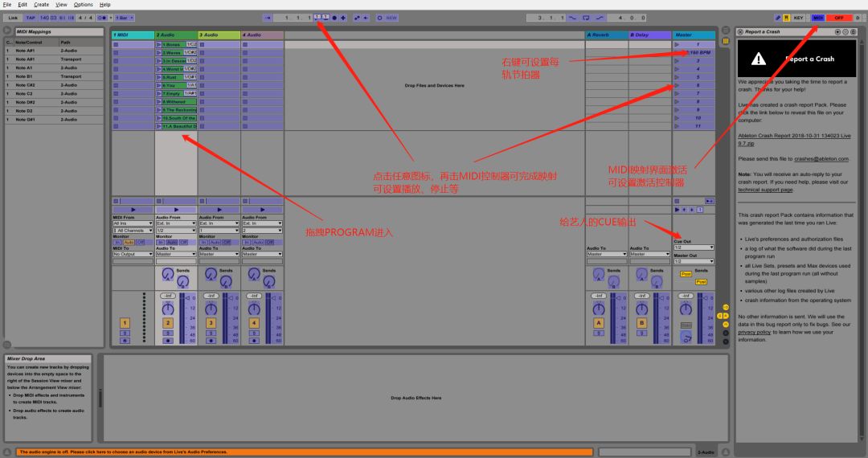Adjust the Master track pan knob
Image resolution: width=868 pixels, height=458 pixels.
click(x=686, y=309)
